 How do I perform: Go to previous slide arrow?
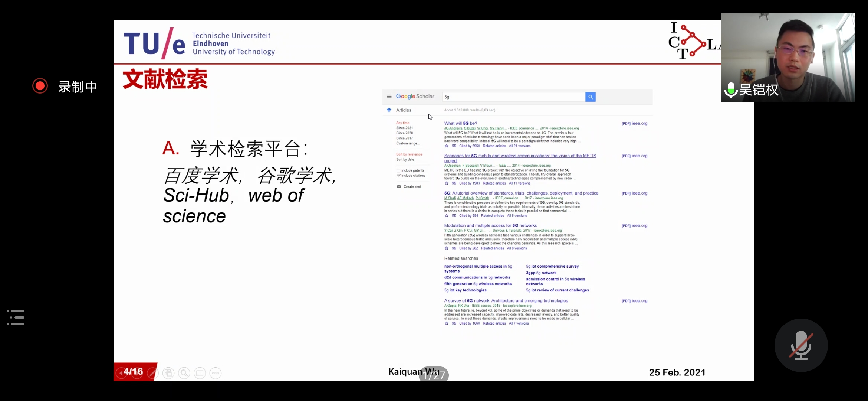click(x=121, y=373)
